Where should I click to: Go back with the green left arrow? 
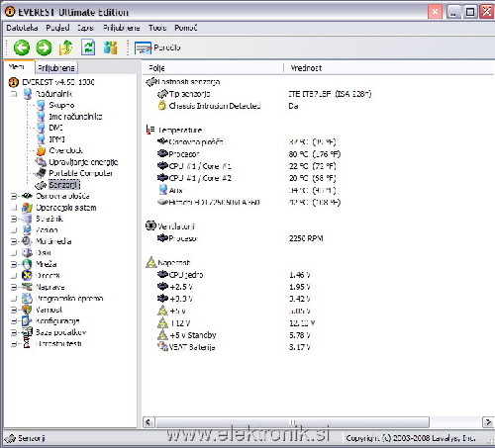pos(22,47)
